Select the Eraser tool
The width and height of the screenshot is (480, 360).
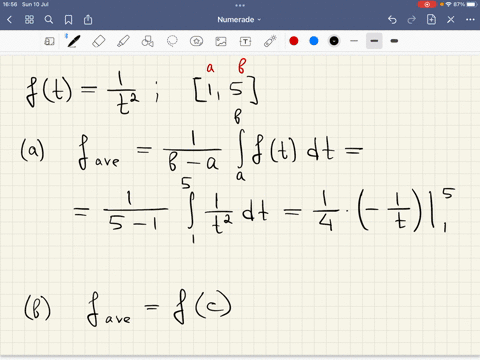click(99, 41)
